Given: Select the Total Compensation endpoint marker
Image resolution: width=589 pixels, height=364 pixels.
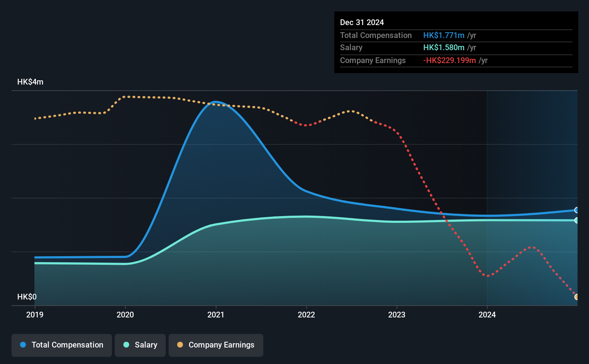Looking at the screenshot, I should tap(576, 210).
